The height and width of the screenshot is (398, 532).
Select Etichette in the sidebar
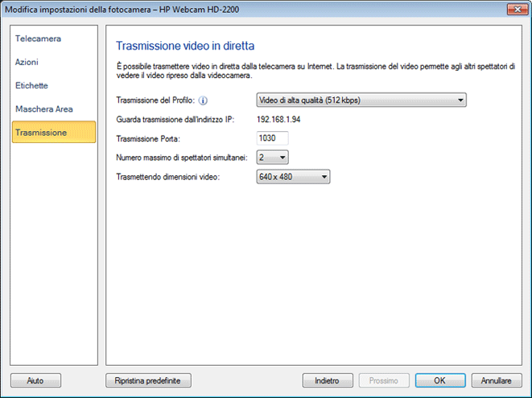tap(31, 85)
